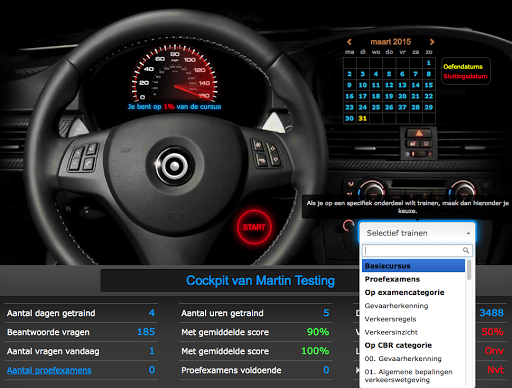This screenshot has height=388, width=512.
Task: Click the hazard warning triangle icon
Action: click(419, 134)
